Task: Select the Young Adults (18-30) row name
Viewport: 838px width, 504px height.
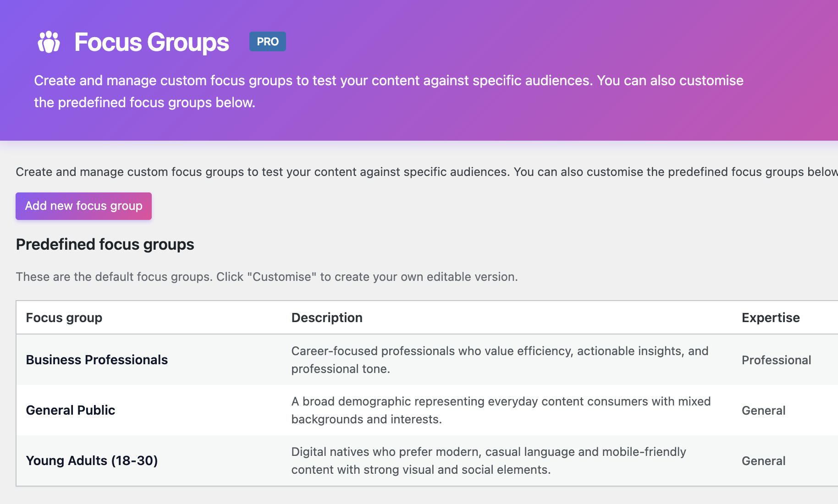Action: coord(92,460)
